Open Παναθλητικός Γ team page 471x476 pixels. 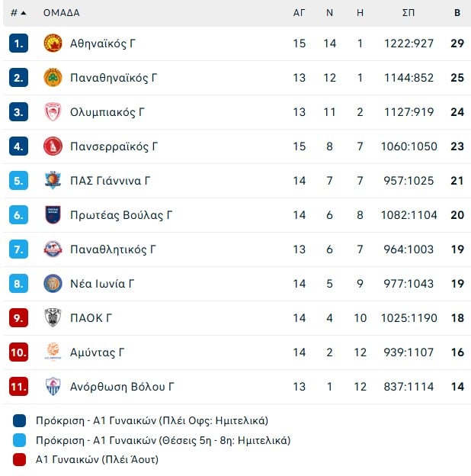tap(113, 249)
